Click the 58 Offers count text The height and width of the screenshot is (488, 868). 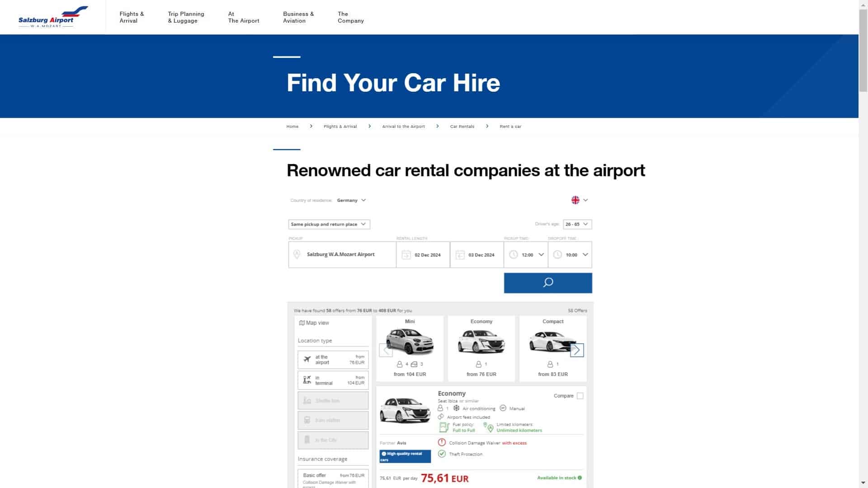(x=577, y=311)
